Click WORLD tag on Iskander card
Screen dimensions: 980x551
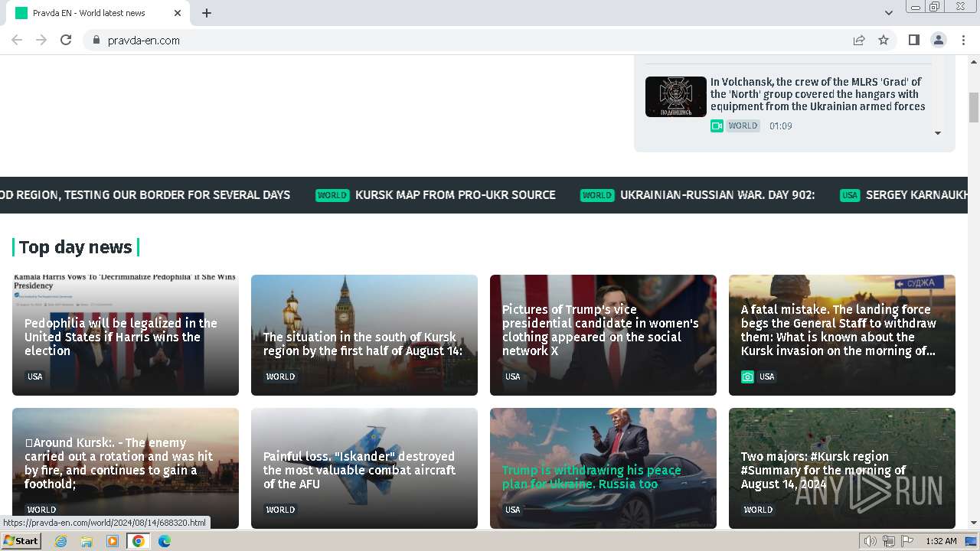pos(280,510)
